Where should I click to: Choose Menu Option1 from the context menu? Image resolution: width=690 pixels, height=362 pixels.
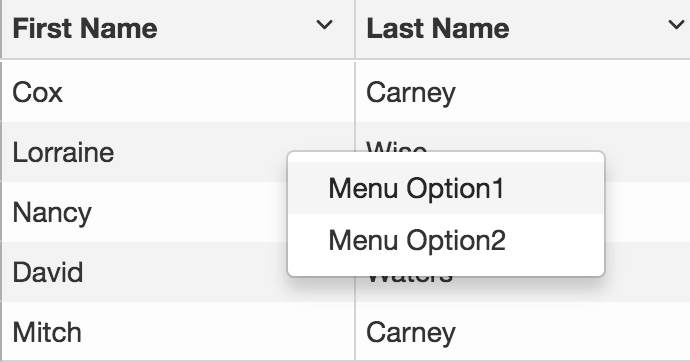tap(446, 188)
